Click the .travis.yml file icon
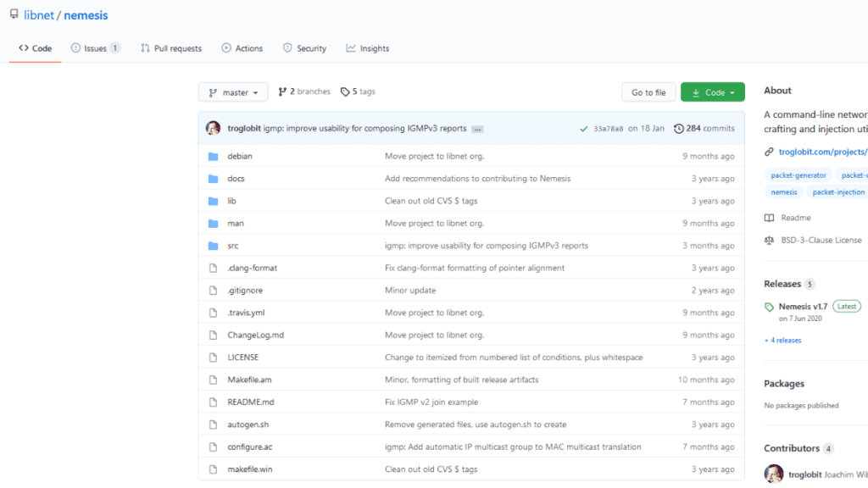 (213, 313)
